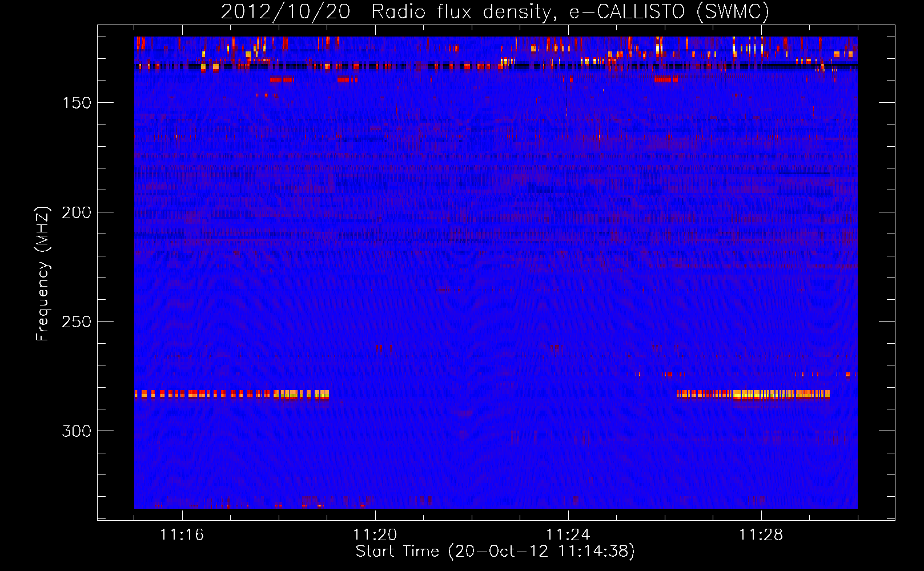Click the 'Start Time (20-Oct-12 11:14:38)' label

click(x=495, y=552)
